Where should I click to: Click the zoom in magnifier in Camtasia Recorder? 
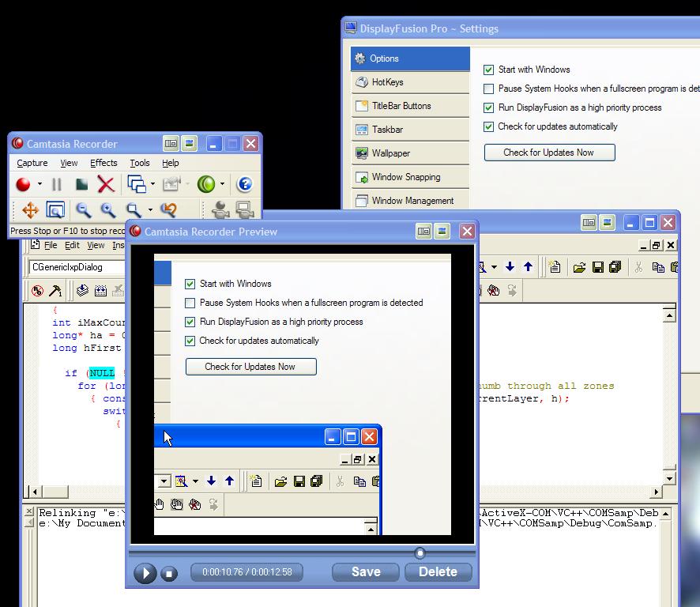[x=108, y=210]
